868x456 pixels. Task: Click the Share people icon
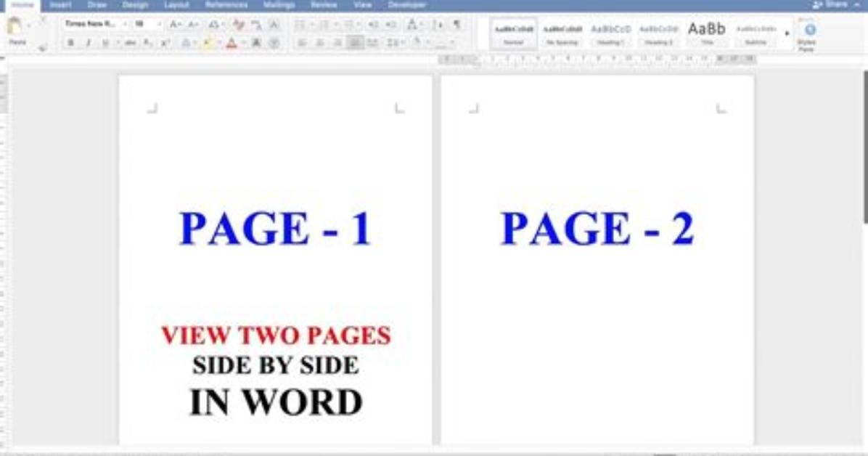pyautogui.click(x=818, y=4)
